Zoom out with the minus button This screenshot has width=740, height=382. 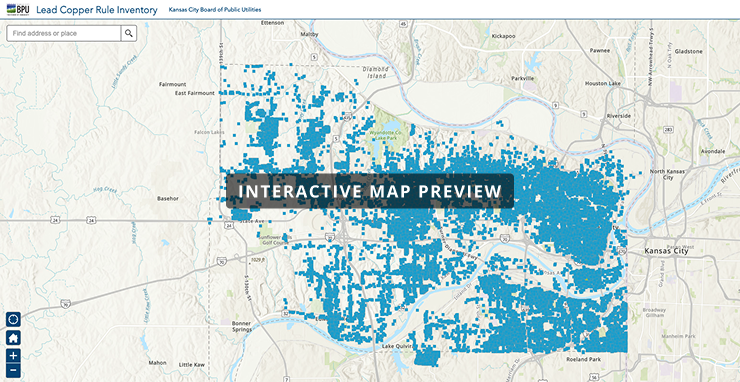click(13, 371)
